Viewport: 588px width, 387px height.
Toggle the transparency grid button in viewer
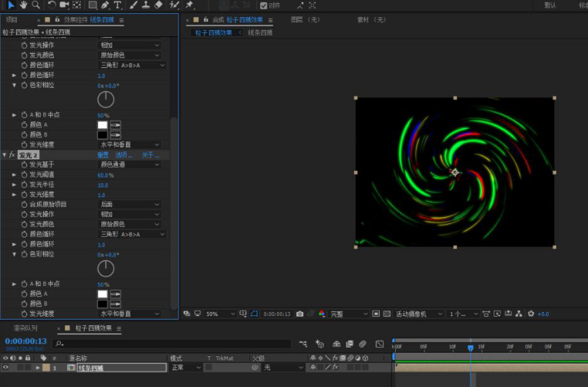click(387, 314)
